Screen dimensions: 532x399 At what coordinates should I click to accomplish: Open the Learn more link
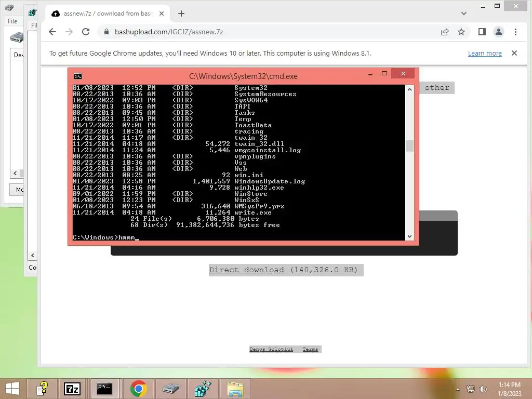click(485, 54)
